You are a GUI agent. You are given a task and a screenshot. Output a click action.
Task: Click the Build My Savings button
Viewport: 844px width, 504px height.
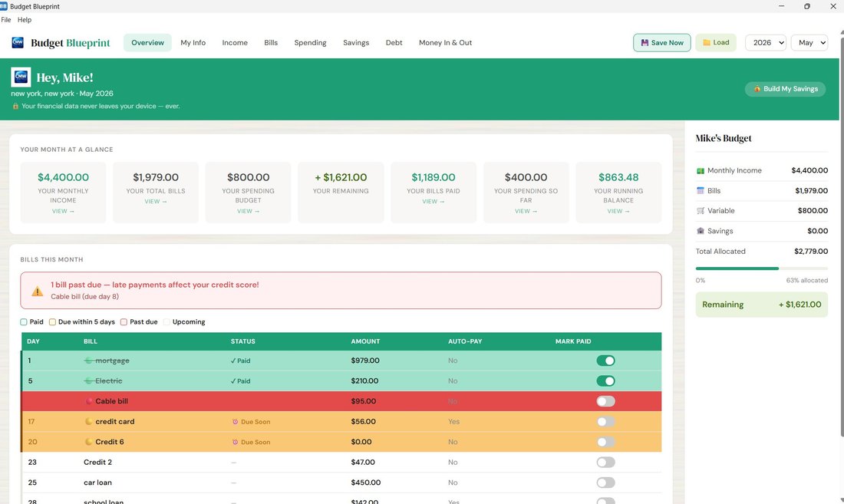(786, 89)
